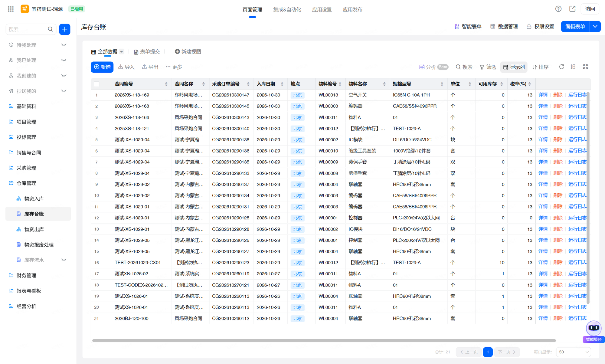Click the 访问 visit button
This screenshot has width=605, height=364.
click(x=590, y=9)
